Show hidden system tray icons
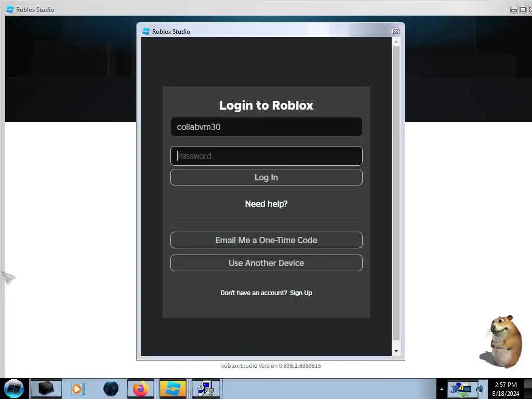This screenshot has width=532, height=399. pyautogui.click(x=442, y=389)
